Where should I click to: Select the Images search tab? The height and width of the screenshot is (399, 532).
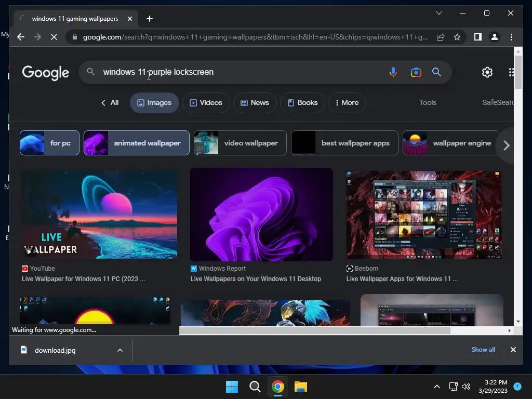154,102
